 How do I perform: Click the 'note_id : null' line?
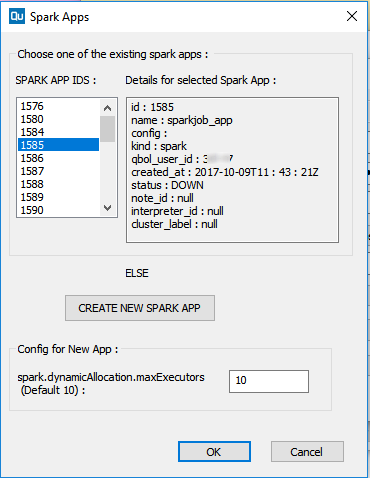click(x=162, y=198)
